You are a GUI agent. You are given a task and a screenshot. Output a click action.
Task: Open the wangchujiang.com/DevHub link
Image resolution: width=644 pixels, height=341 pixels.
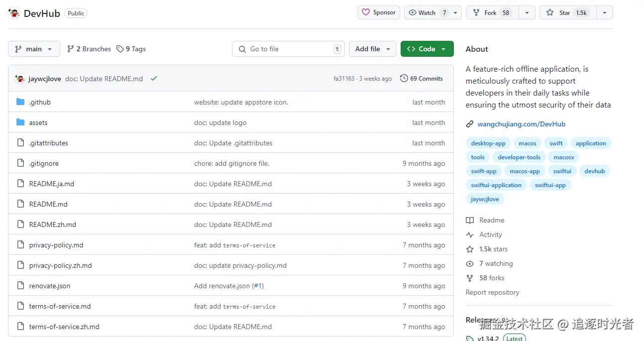tap(522, 124)
